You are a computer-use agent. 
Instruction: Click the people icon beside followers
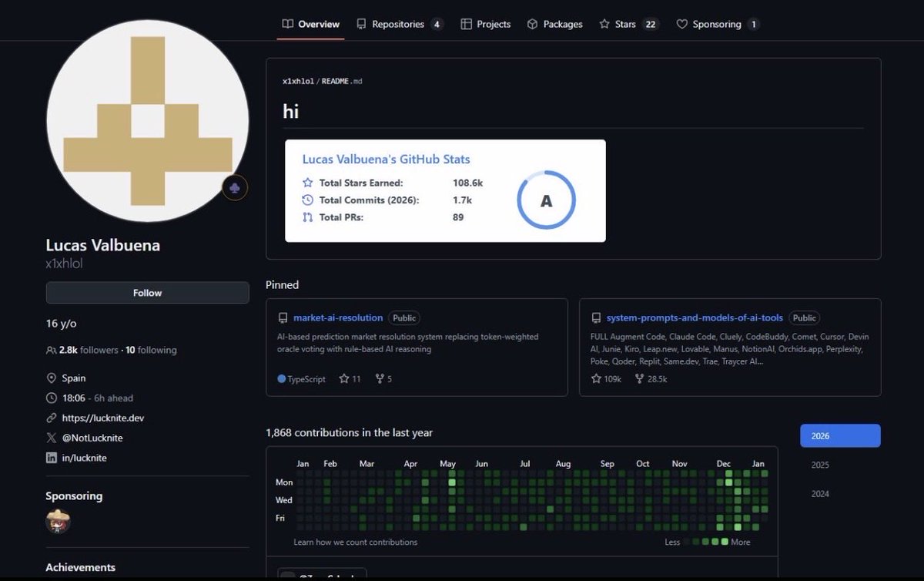(x=52, y=350)
